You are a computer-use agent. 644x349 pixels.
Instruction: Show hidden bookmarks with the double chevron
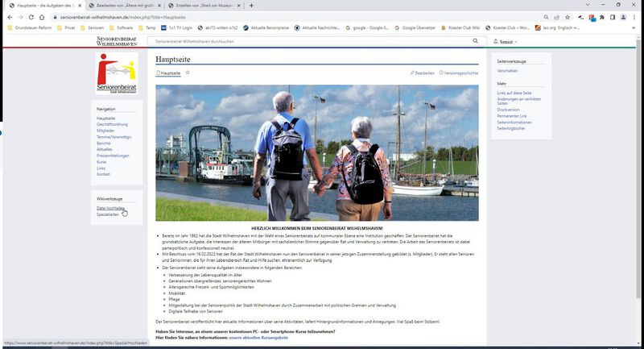tap(634, 28)
